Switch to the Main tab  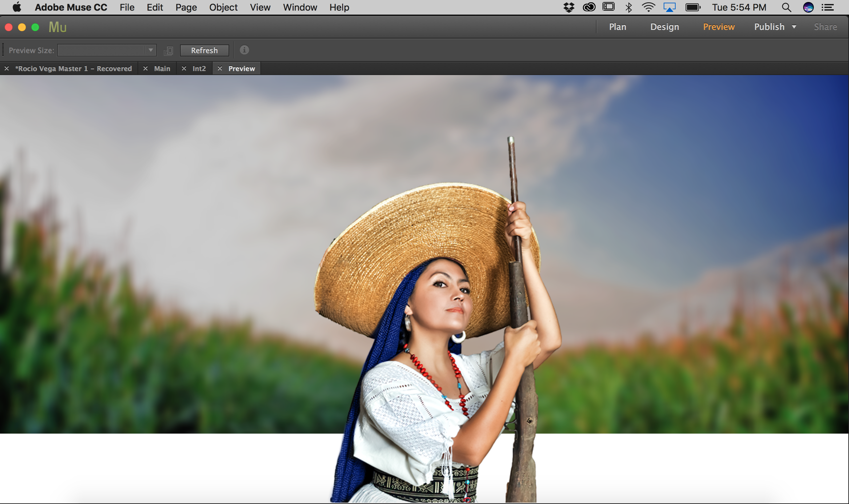pos(162,69)
